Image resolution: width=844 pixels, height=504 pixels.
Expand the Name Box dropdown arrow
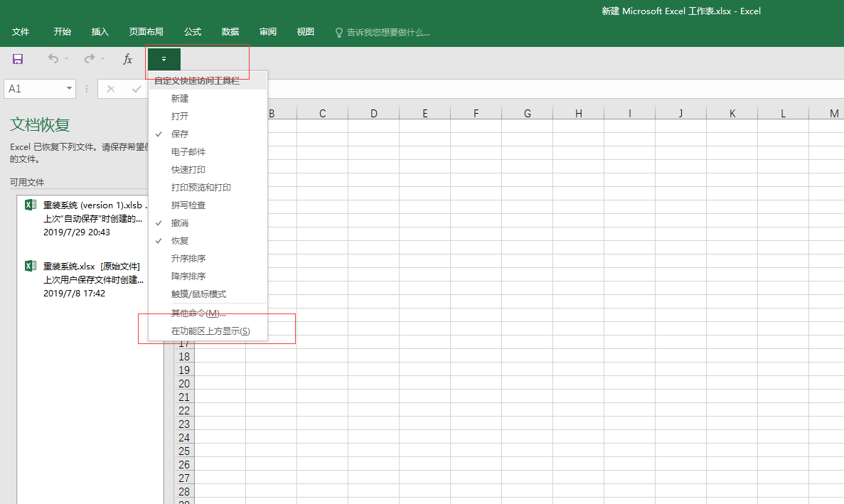coord(70,89)
